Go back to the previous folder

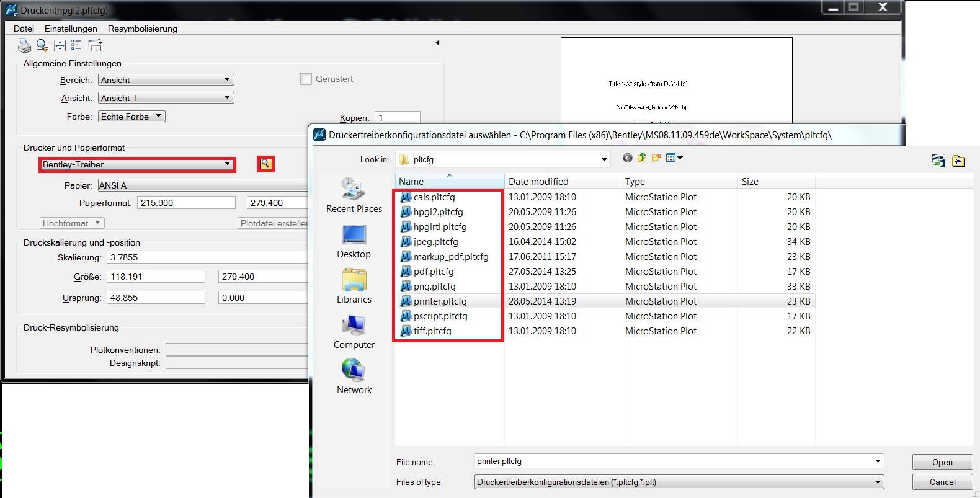(x=628, y=158)
